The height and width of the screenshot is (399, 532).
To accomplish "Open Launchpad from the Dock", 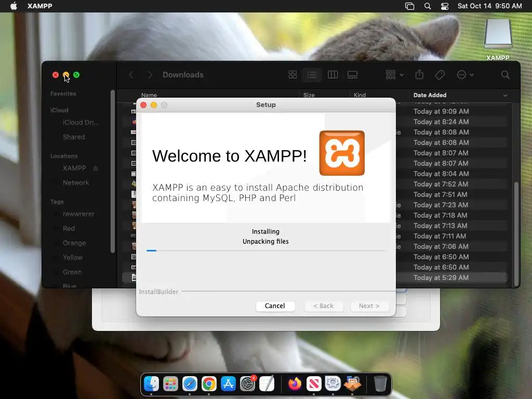I will pyautogui.click(x=170, y=384).
